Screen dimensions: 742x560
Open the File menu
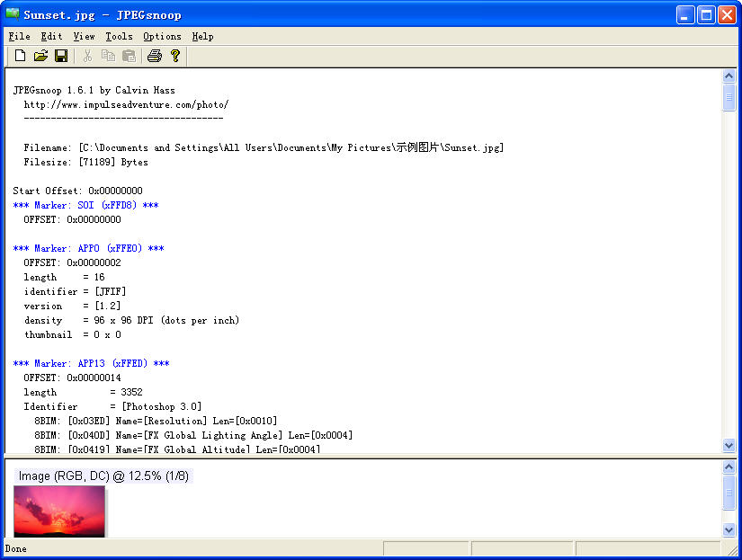20,37
